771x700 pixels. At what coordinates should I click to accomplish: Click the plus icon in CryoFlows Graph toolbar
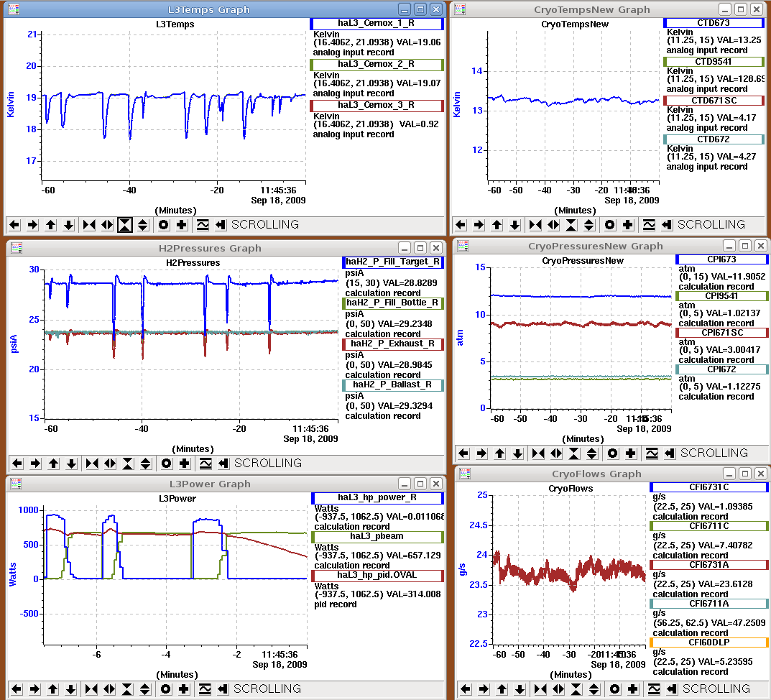pyautogui.click(x=633, y=689)
